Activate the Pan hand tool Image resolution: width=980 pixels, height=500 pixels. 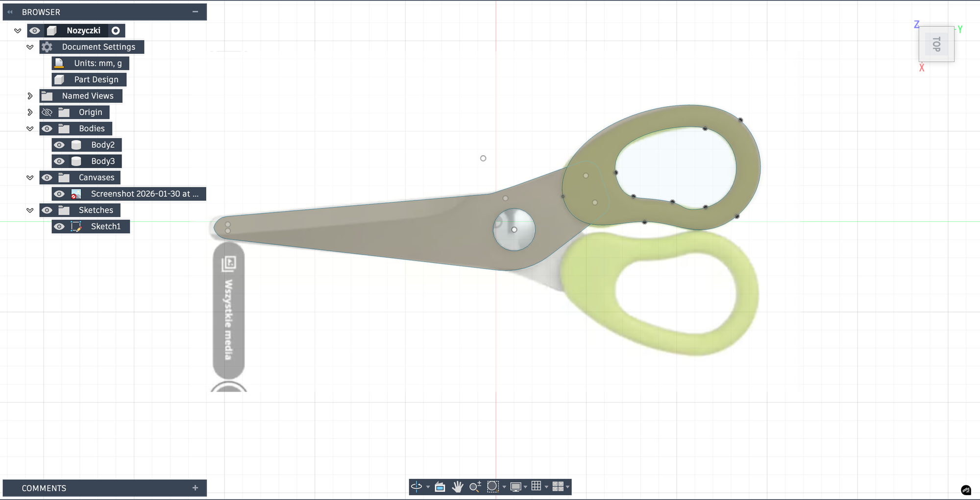(x=458, y=487)
